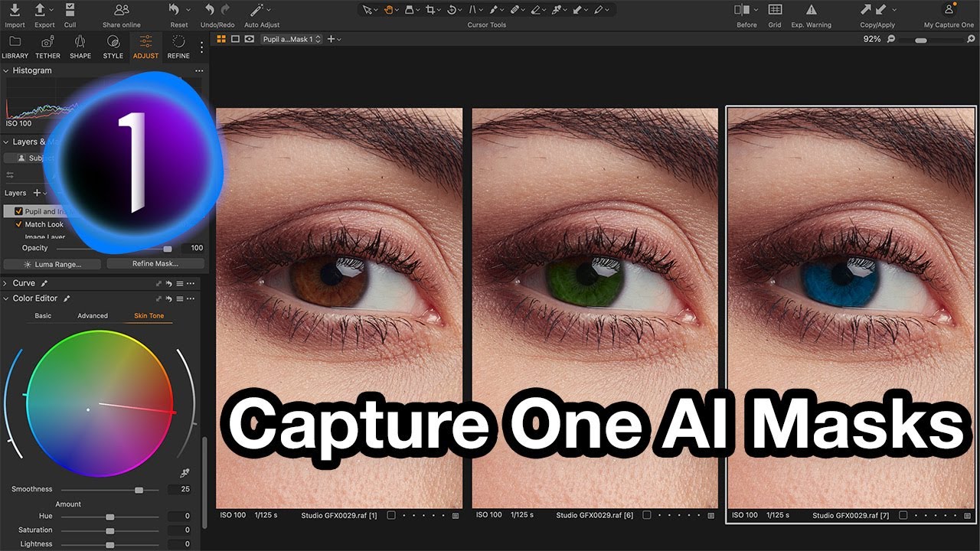This screenshot has width=980, height=551.
Task: Click the Reset adjustments icon
Action: pos(175,10)
